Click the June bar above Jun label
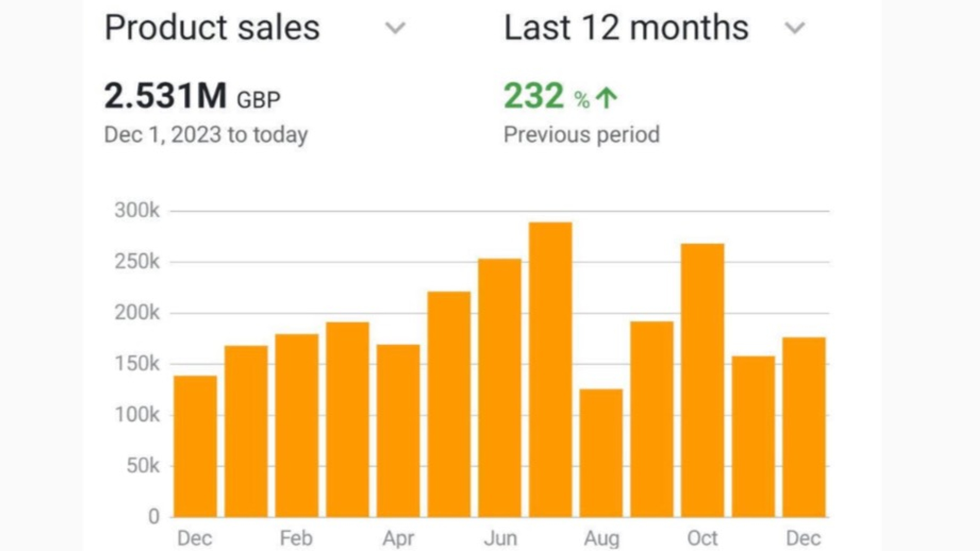This screenshot has width=980, height=551. (500, 388)
